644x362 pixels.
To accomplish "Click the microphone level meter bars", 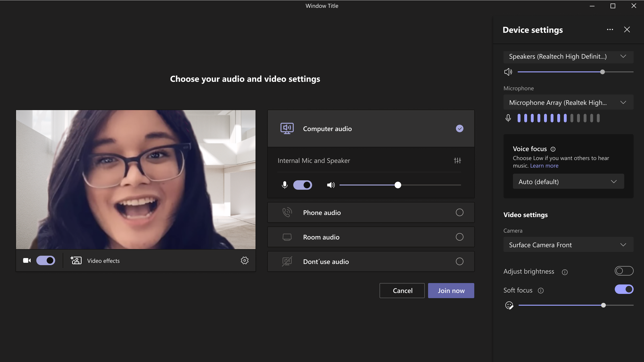I will [558, 118].
